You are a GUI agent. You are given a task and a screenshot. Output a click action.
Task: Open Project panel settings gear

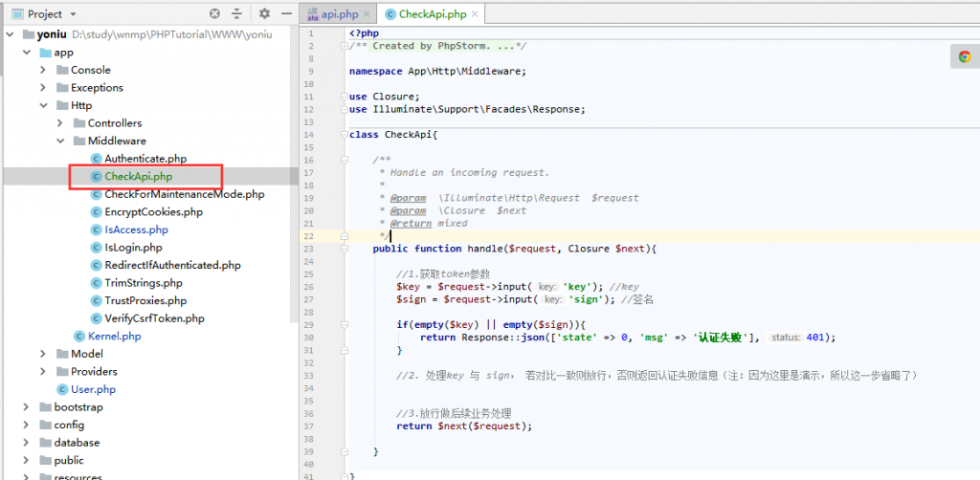(x=264, y=14)
